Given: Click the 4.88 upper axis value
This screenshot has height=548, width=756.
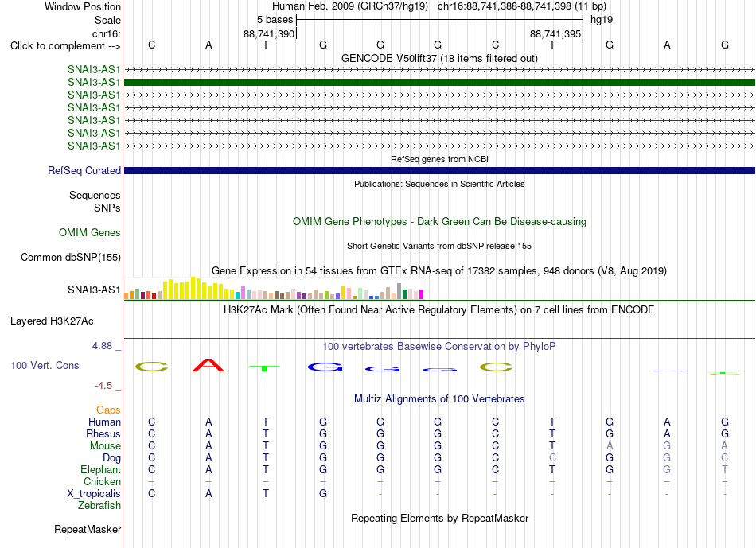Looking at the screenshot, I should point(102,346).
